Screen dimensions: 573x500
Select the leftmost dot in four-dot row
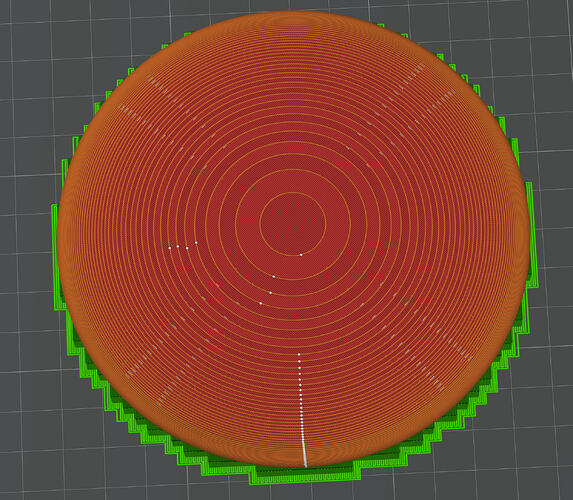170,248
